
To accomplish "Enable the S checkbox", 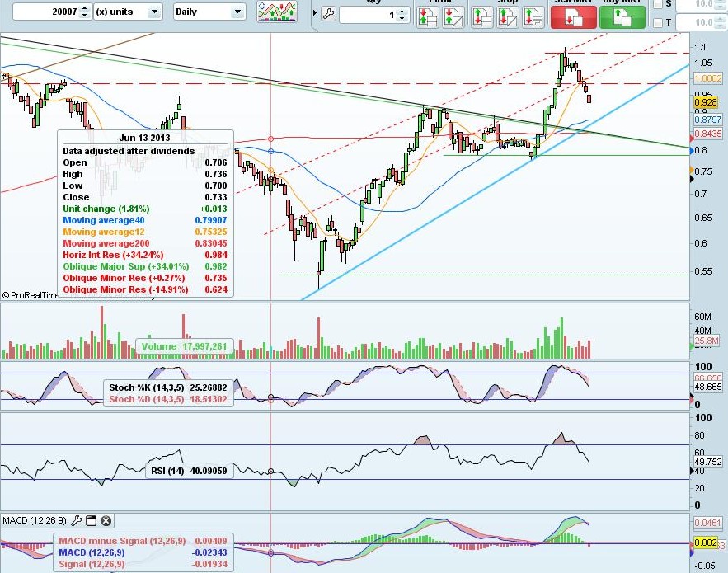I will (x=657, y=4).
